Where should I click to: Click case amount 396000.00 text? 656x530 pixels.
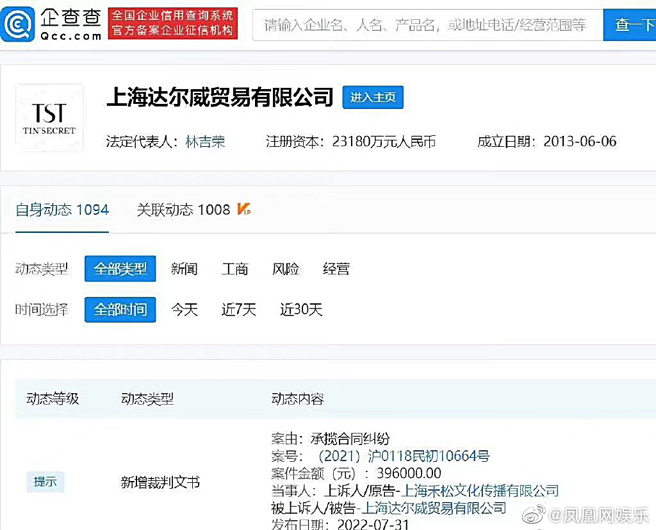point(409,473)
